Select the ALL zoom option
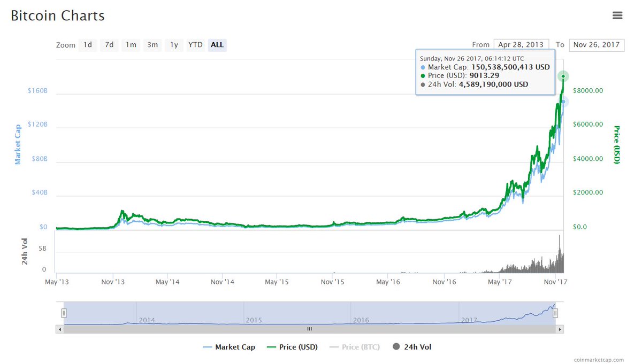Screen dimensions: 642x364 point(217,45)
